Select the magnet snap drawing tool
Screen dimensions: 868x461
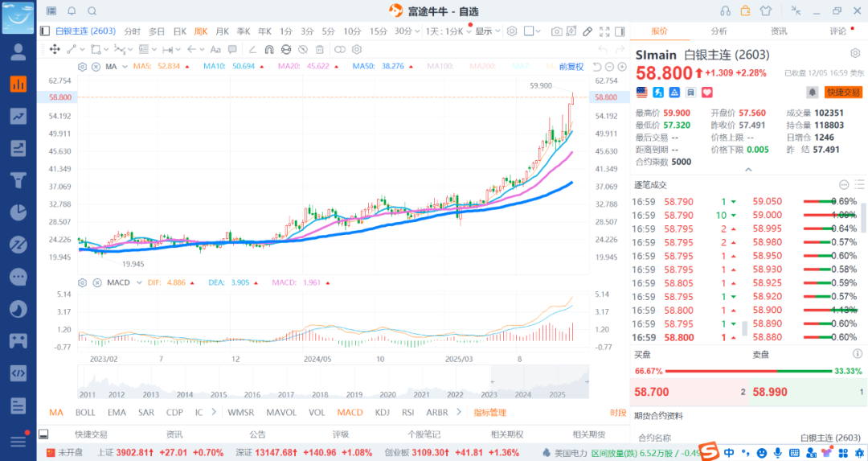point(269,49)
